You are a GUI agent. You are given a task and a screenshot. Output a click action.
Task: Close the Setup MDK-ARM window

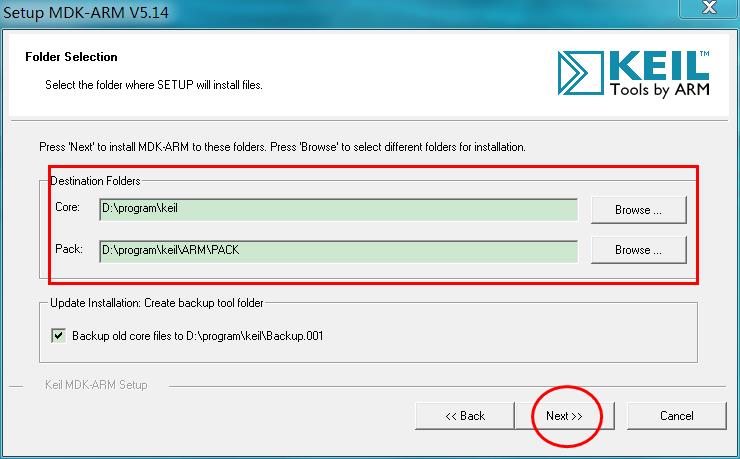pyautogui.click(x=709, y=8)
